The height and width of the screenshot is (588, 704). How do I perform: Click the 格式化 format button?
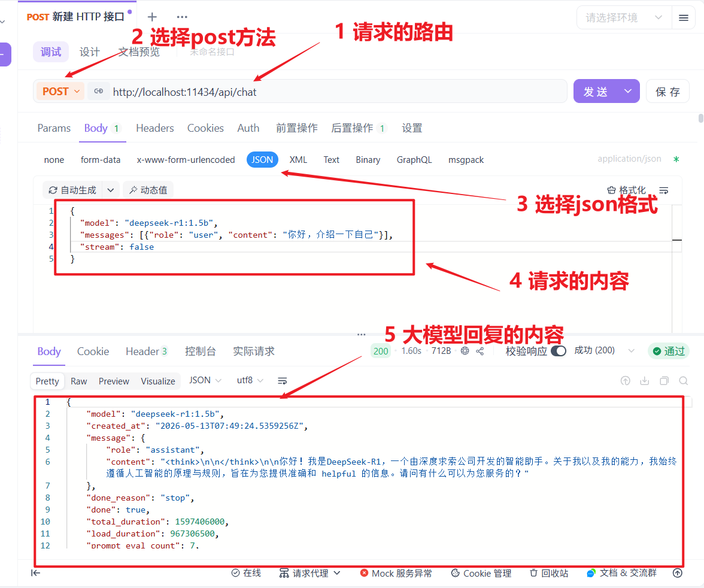click(x=626, y=190)
